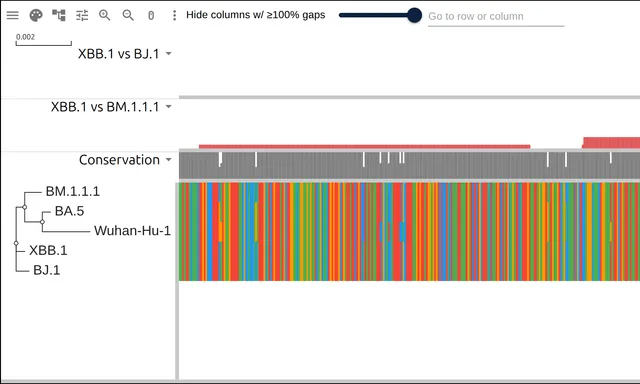Viewport: 640px width, 384px height.
Task: Click the zoom out magnifier icon
Action: click(x=128, y=16)
